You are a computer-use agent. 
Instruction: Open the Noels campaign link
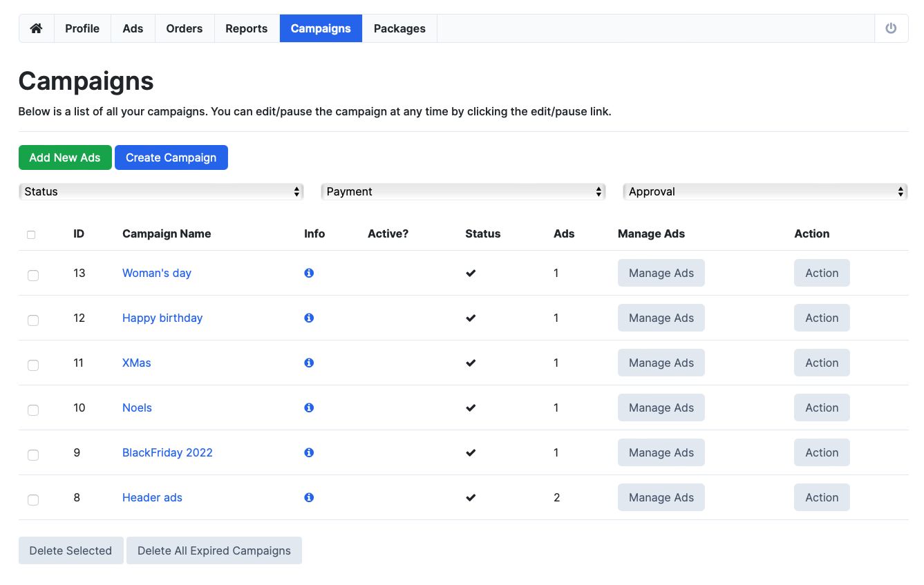tap(137, 407)
